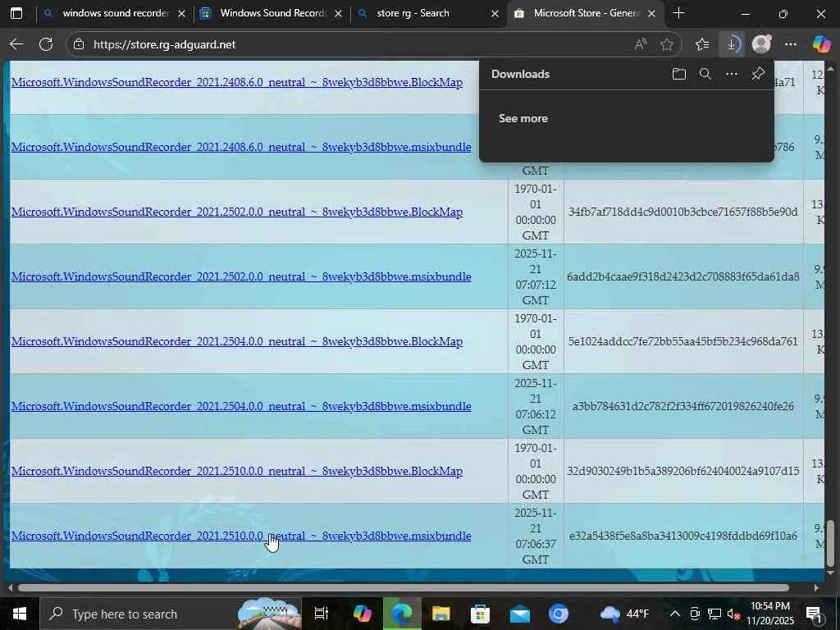This screenshot has height=630, width=840.
Task: Download 2021.2504.0.0 BlockMap file link
Action: coord(237,342)
